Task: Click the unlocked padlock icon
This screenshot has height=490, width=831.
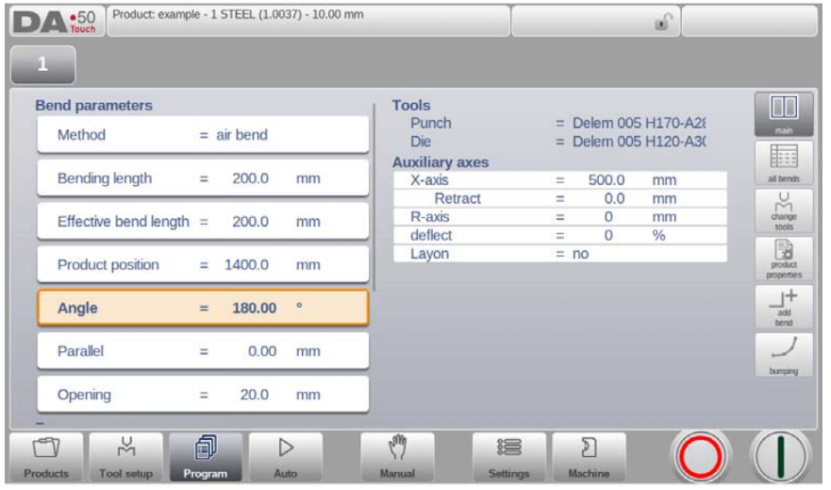Action: (662, 22)
